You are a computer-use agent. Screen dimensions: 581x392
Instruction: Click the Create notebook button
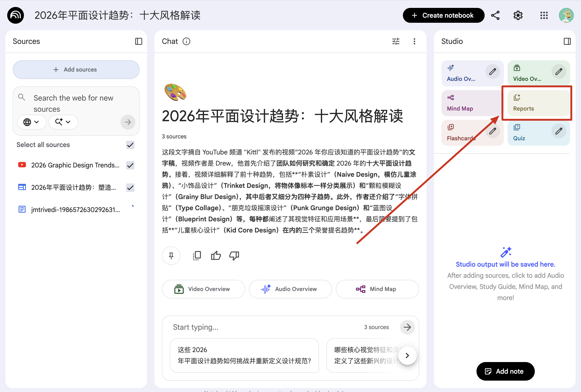(x=443, y=16)
